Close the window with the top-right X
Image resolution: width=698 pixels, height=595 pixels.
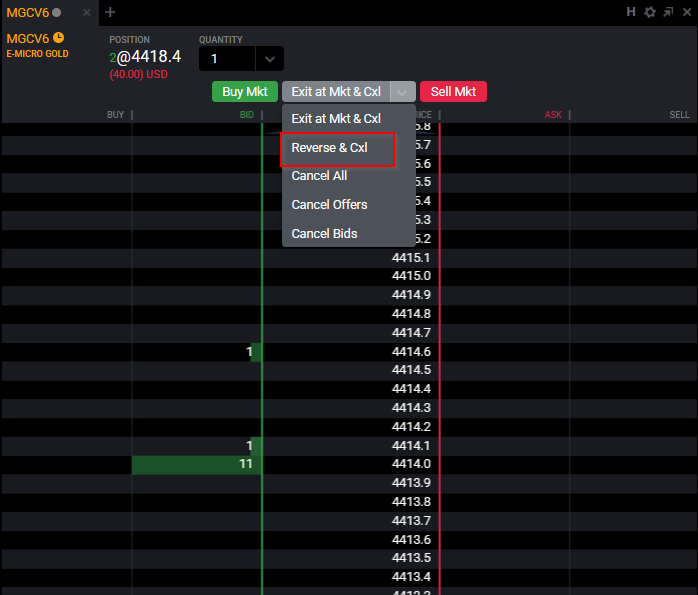(x=687, y=12)
